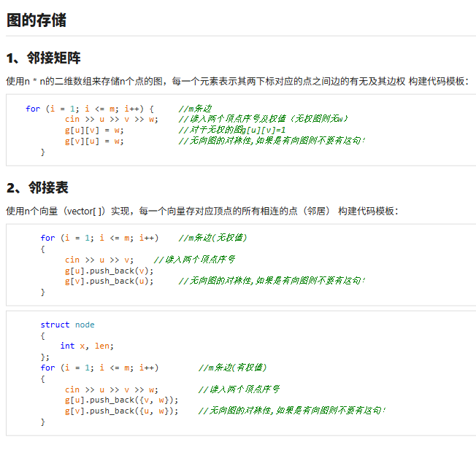
Task: Click code line 'g[v][u] = w;'
Action: 94,141
